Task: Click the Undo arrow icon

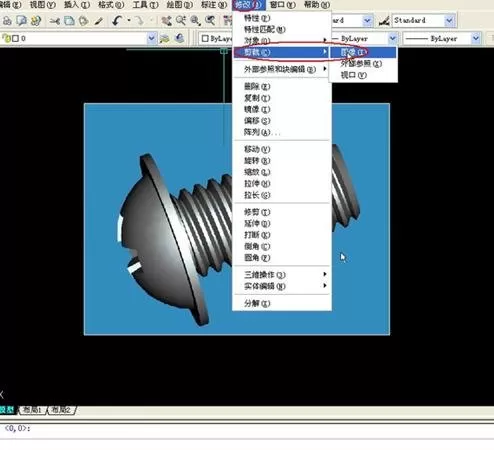Action: click(116, 21)
